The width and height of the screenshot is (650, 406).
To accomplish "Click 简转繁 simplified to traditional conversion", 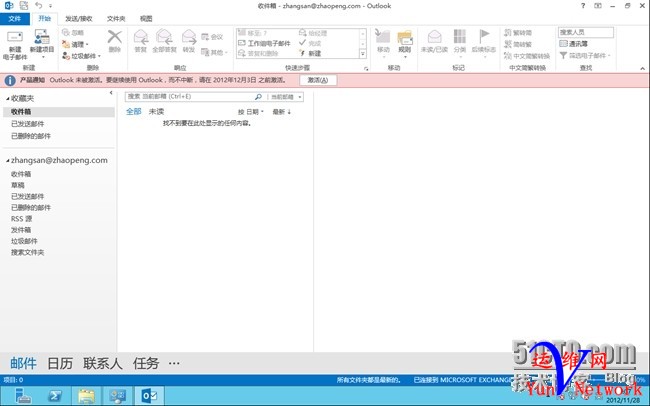I will (x=518, y=44).
